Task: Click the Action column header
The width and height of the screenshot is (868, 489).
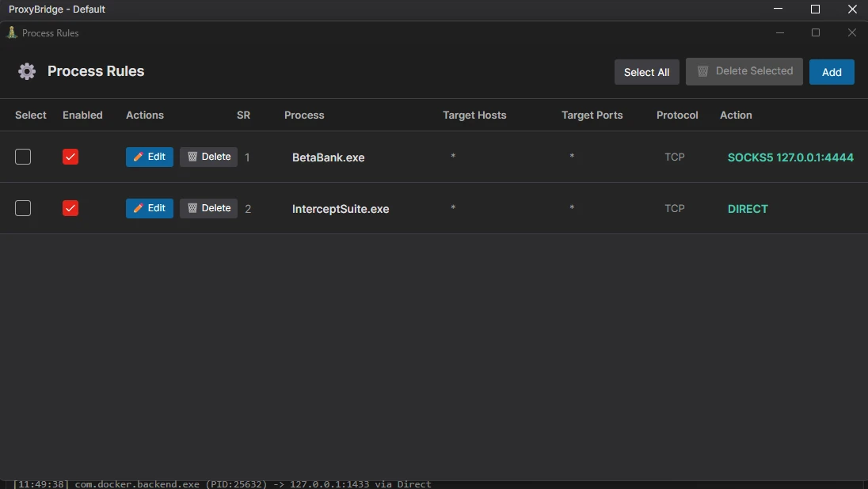Action: pyautogui.click(x=736, y=115)
